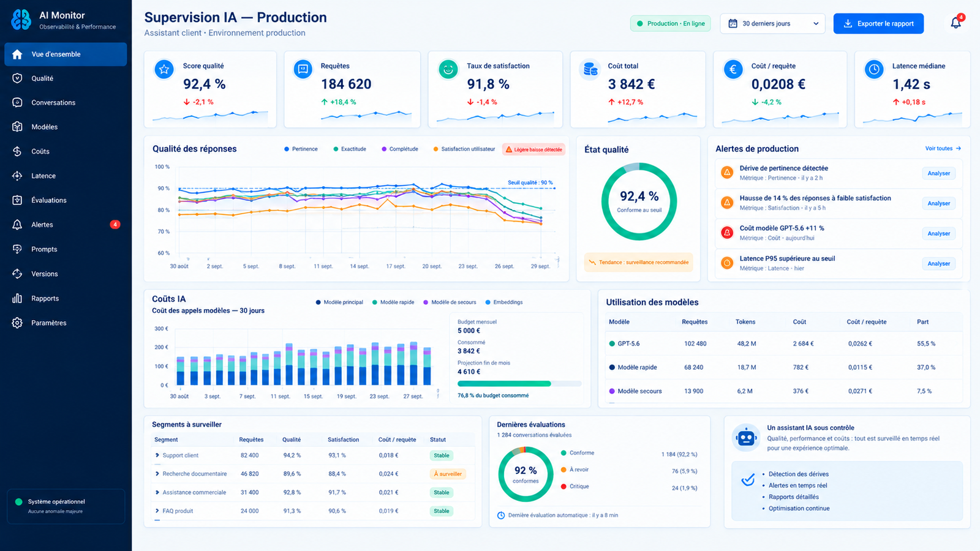The image size is (980, 551).
Task: Toggle the Embeddings cost legend
Action: [x=504, y=302]
